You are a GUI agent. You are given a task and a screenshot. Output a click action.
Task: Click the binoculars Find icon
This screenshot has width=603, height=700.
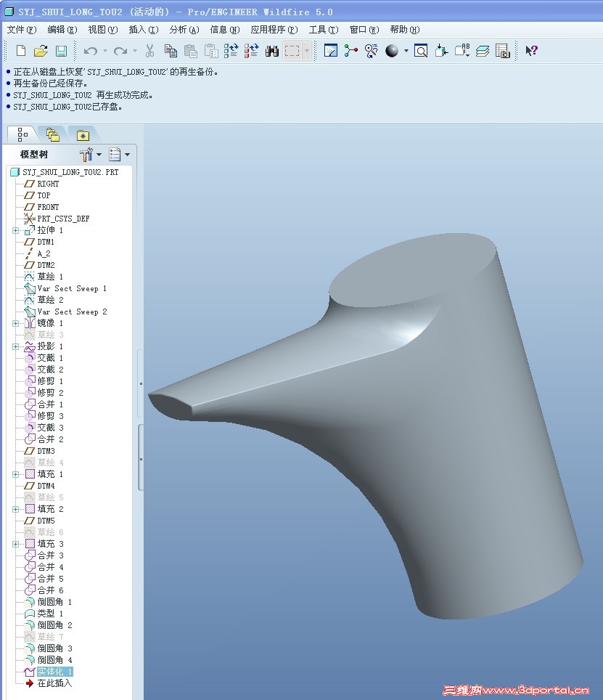click(x=271, y=51)
